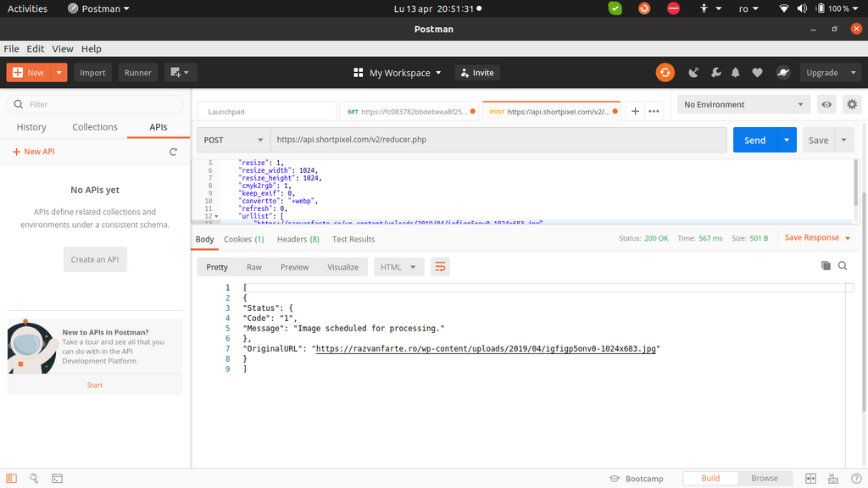The height and width of the screenshot is (488, 868).
Task: Search the response with magnifier icon
Action: [843, 266]
